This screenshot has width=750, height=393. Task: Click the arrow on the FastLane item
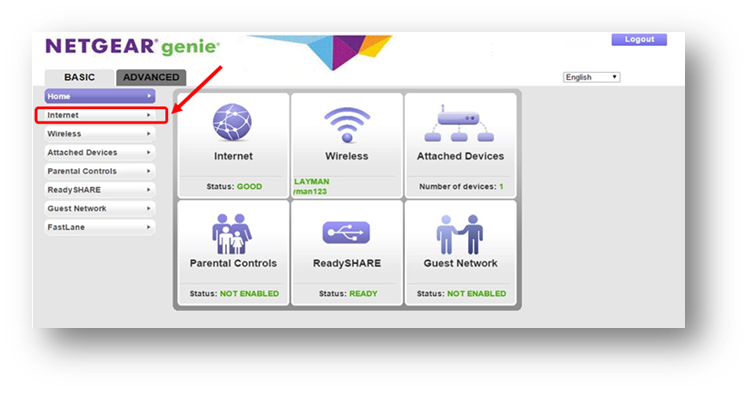(x=149, y=227)
